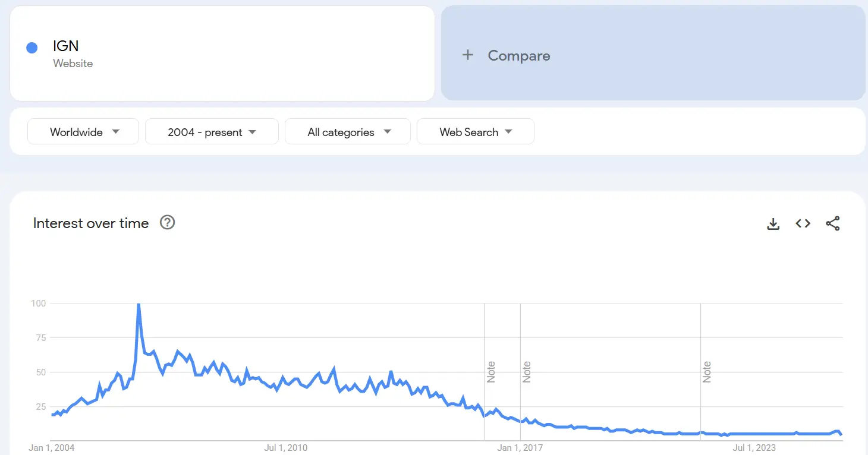The width and height of the screenshot is (868, 455).
Task: Click the peak point at 100 on chart
Action: click(139, 304)
